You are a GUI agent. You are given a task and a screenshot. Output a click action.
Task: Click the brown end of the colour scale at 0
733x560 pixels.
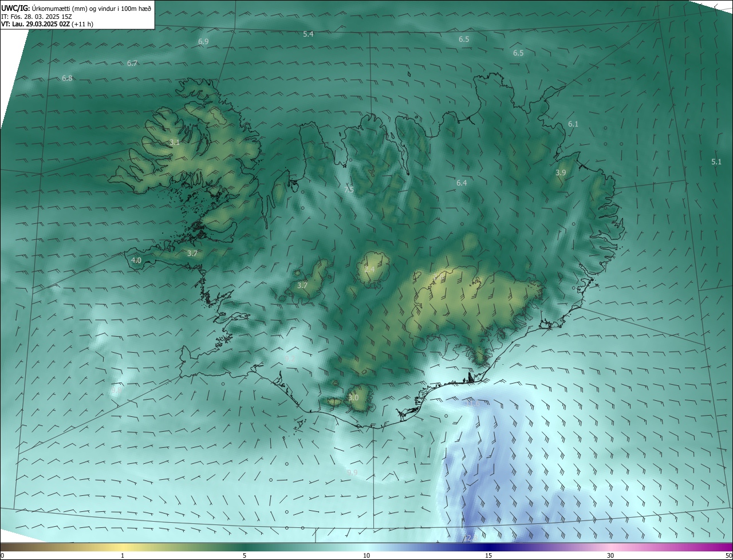tap(2, 547)
